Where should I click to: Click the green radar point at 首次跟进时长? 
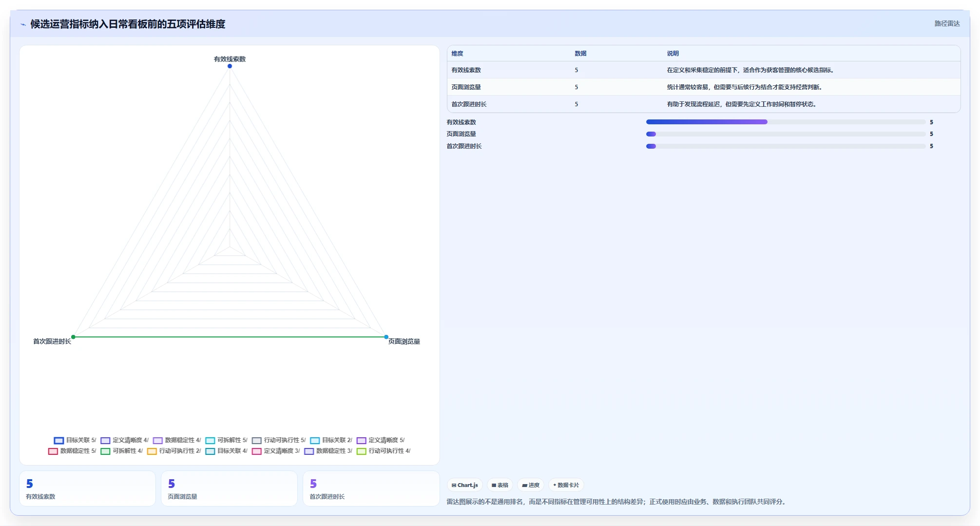click(73, 337)
